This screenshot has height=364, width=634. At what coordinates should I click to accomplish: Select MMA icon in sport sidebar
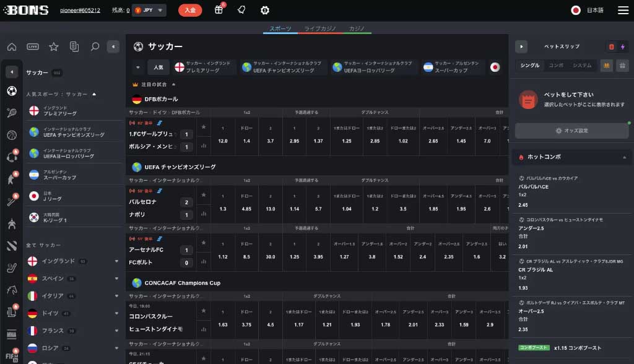coord(12,334)
